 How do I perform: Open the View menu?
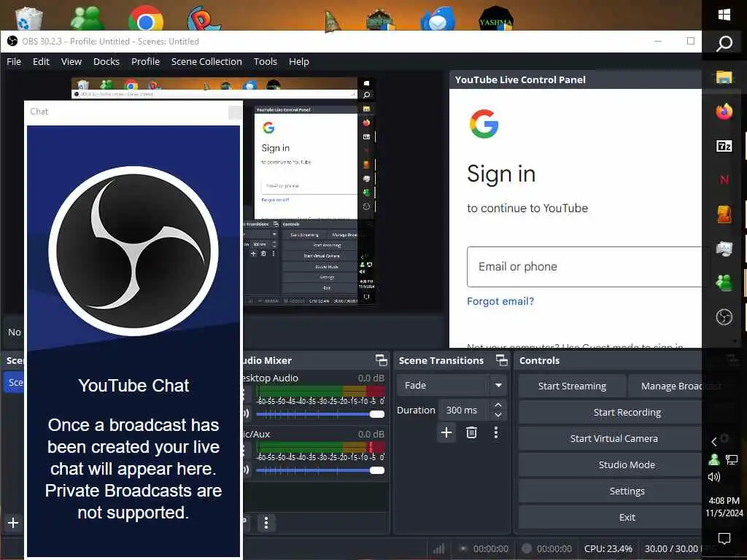71,61
